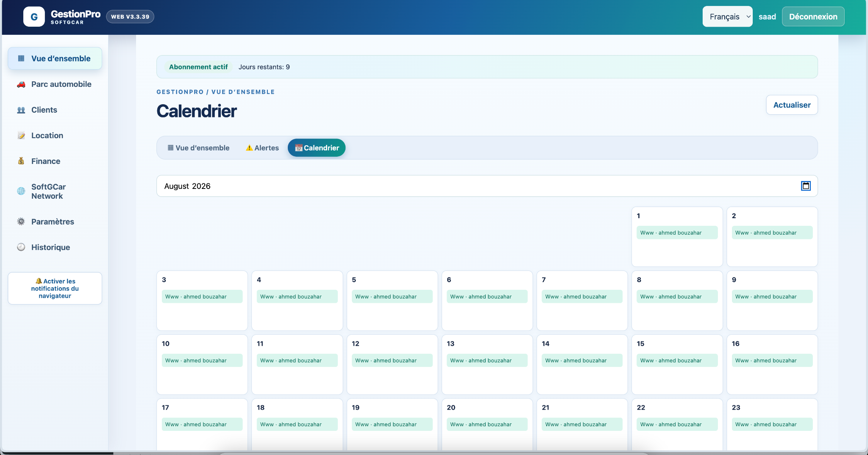Open the event on day 16
The height and width of the screenshot is (455, 868).
(x=772, y=361)
